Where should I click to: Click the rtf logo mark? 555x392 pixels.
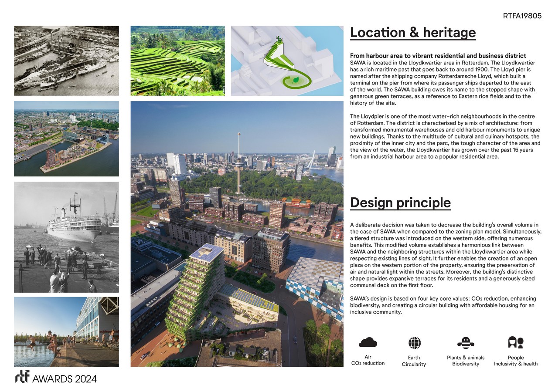click(x=21, y=378)
